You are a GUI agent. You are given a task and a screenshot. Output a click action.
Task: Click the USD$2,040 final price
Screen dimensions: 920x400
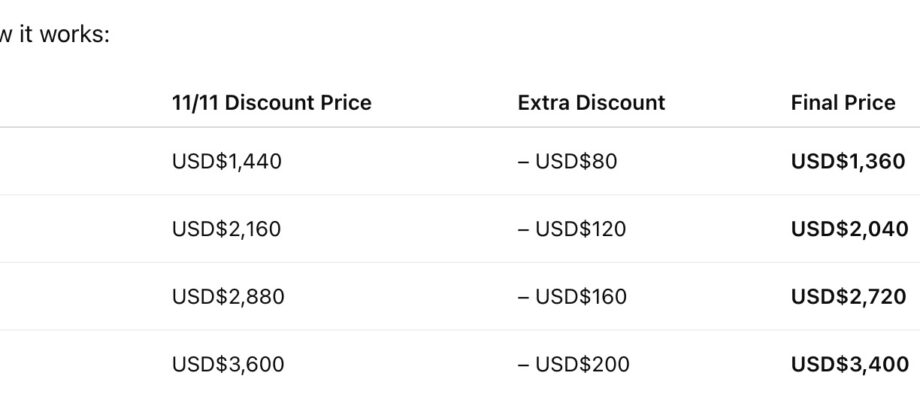coord(849,229)
